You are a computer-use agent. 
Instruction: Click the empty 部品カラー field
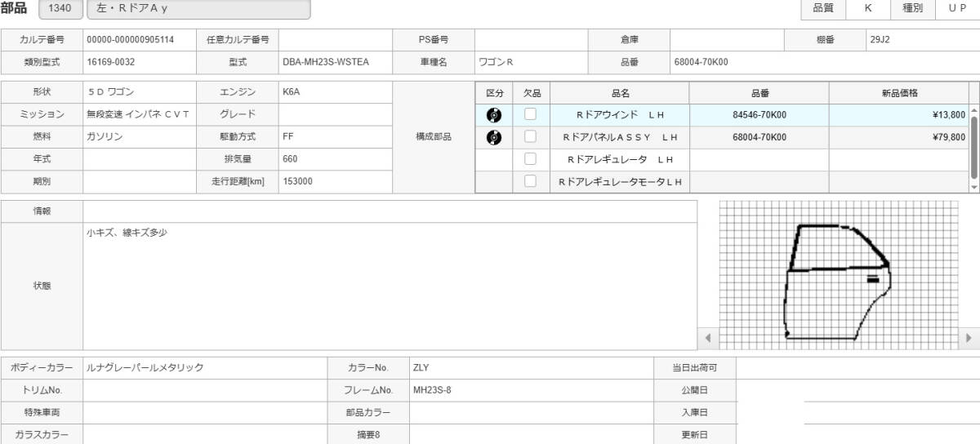click(532, 413)
